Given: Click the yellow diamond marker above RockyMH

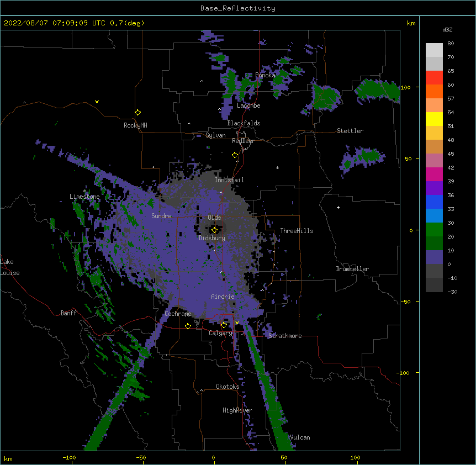Looking at the screenshot, I should pos(138,113).
